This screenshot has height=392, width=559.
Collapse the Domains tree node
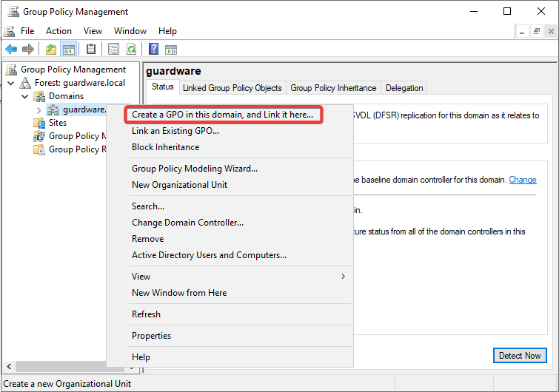[x=25, y=96]
